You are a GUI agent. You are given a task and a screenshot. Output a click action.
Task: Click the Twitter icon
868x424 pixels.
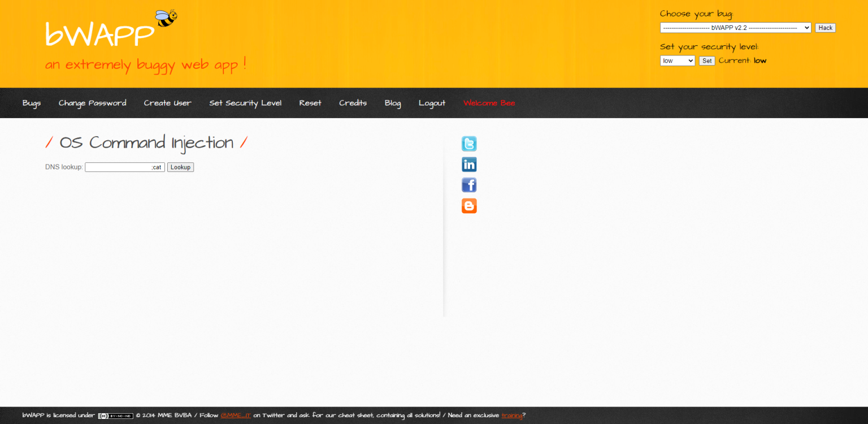(x=469, y=144)
